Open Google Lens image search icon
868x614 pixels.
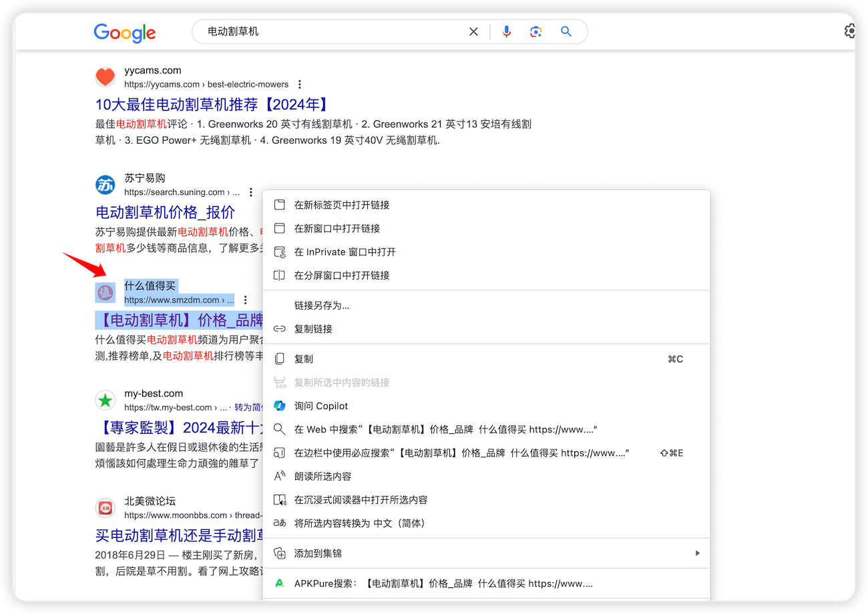click(x=535, y=31)
